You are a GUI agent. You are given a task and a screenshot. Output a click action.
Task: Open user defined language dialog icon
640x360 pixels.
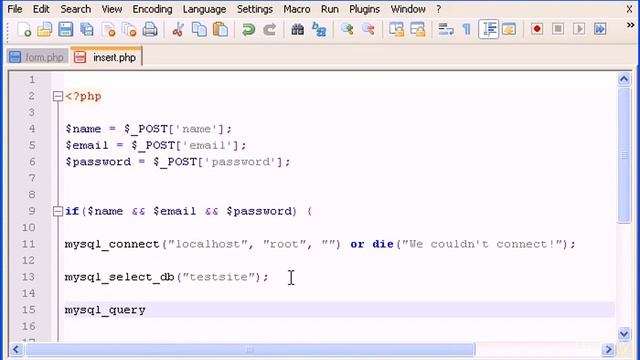click(509, 29)
